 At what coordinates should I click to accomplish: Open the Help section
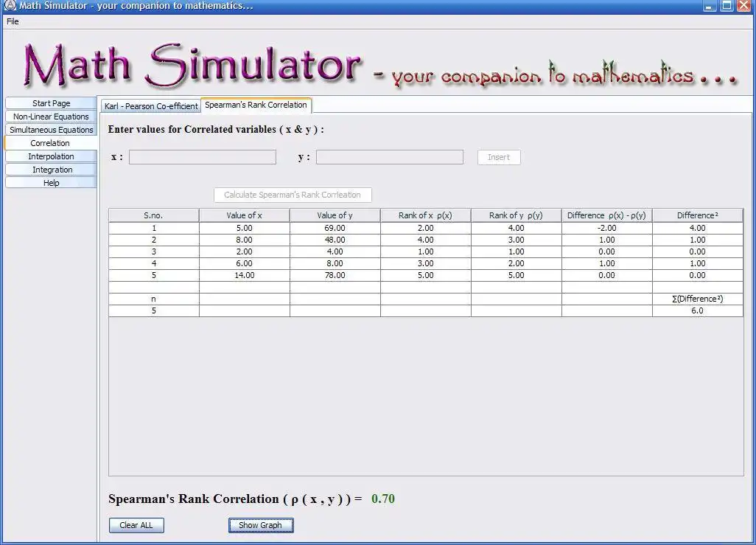[51, 183]
